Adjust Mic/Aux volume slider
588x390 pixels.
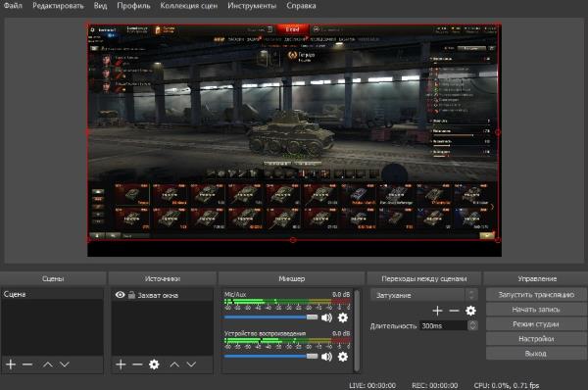point(270,317)
